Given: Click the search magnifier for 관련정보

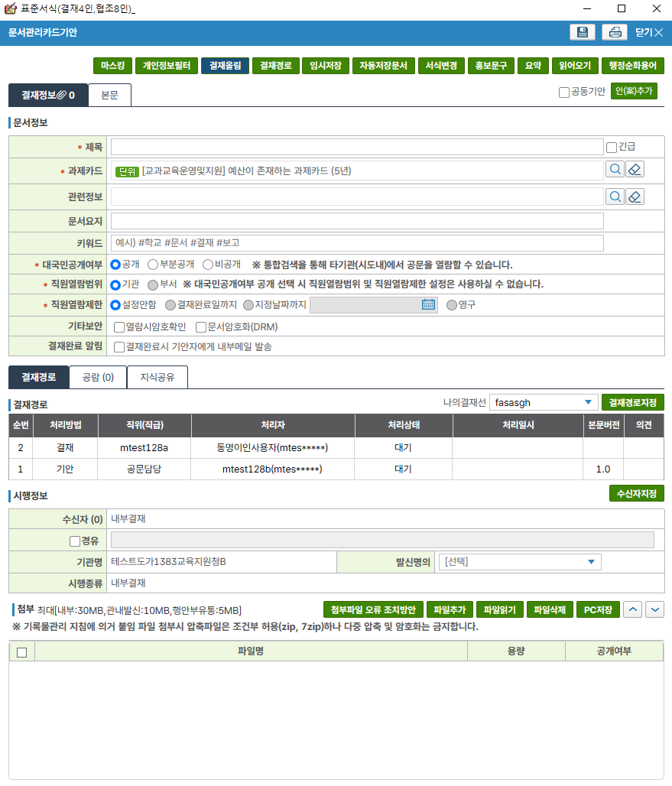Looking at the screenshot, I should click(615, 196).
